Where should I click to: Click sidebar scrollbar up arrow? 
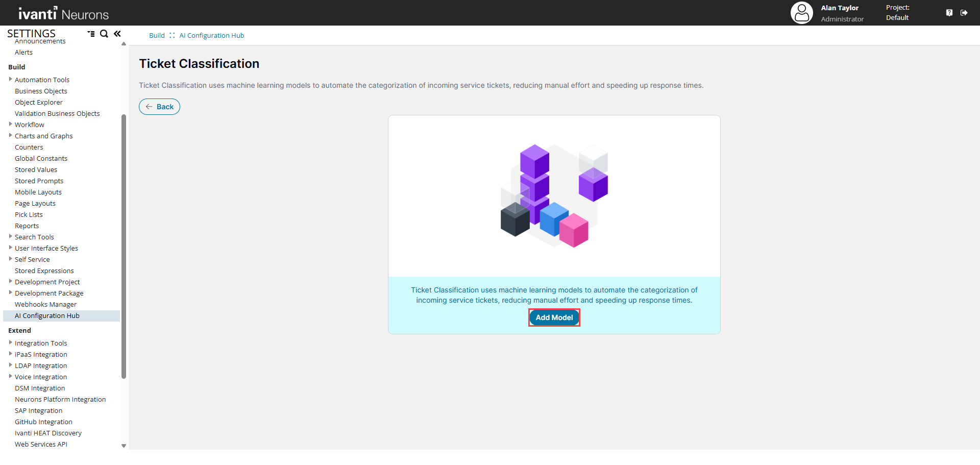coord(124,44)
